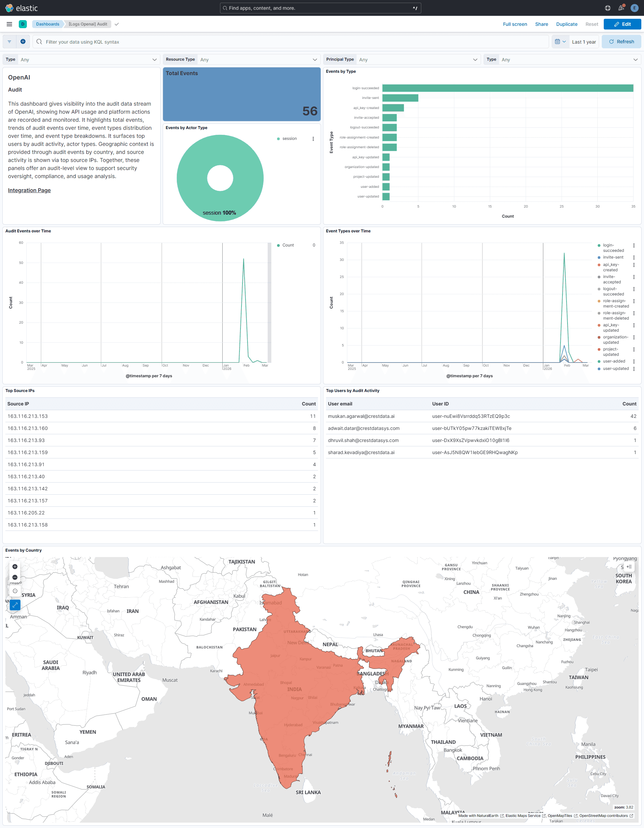The width and height of the screenshot is (644, 828).
Task: Click source IP 163.116.205.22
Action: (26, 513)
